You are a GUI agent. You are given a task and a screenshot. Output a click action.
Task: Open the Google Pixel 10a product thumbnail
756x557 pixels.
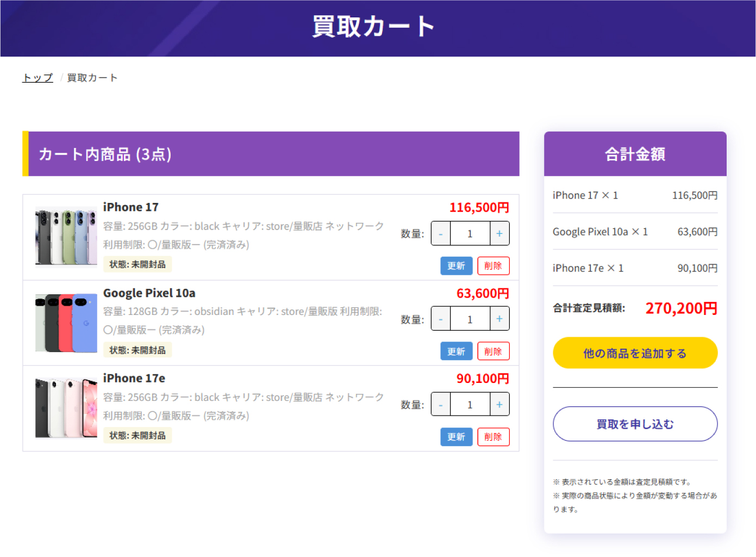[x=66, y=323]
